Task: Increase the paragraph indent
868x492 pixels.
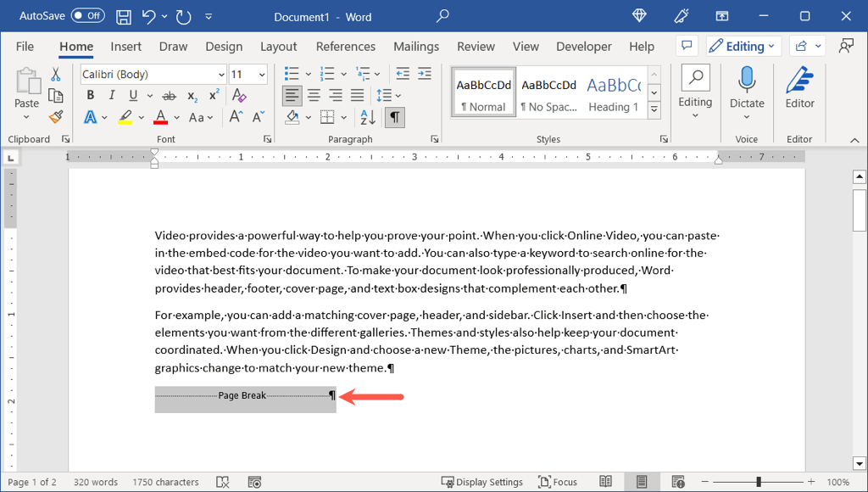Action: tap(424, 75)
